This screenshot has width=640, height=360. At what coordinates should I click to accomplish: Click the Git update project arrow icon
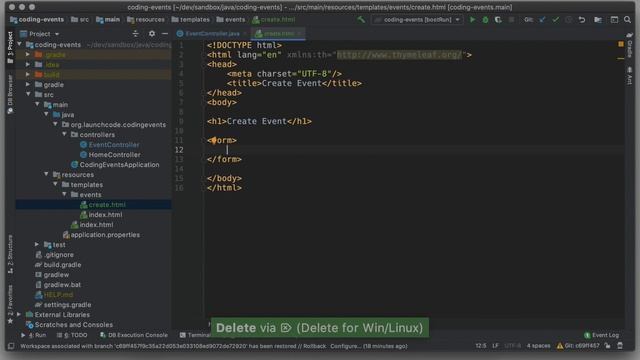pyautogui.click(x=542, y=20)
